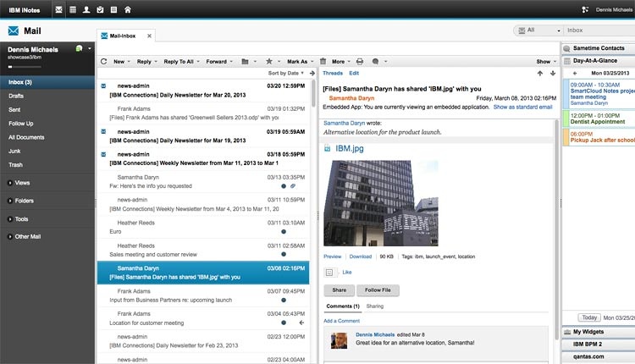635x364 pixels.
Task: Go to Home icon in top bar
Action: tap(128, 9)
